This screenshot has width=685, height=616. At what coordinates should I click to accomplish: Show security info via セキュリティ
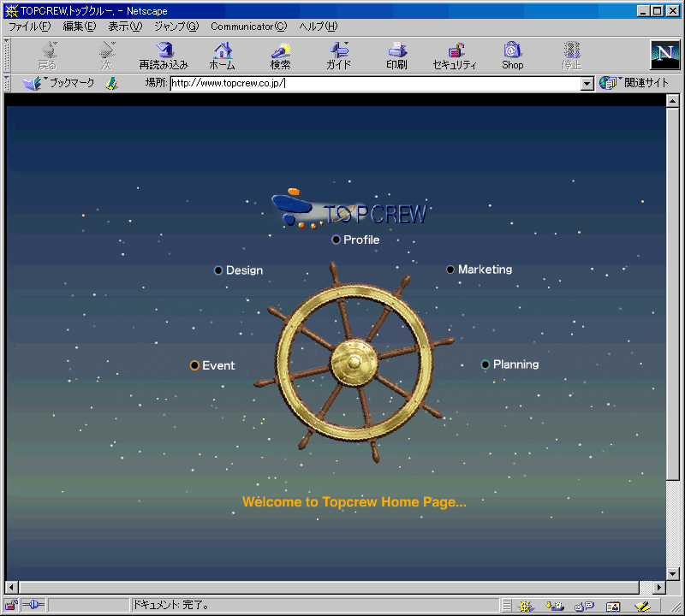click(455, 56)
